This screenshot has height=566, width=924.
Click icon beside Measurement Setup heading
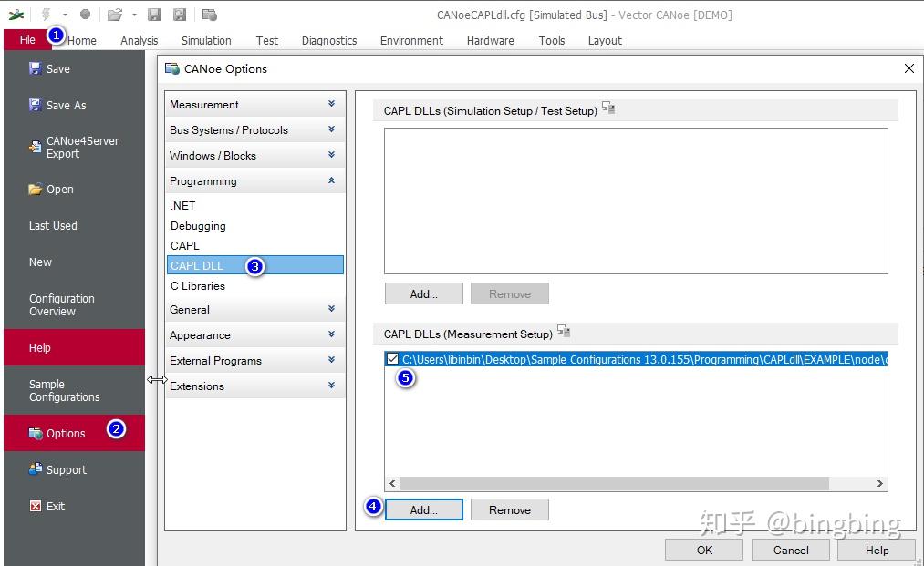564,331
